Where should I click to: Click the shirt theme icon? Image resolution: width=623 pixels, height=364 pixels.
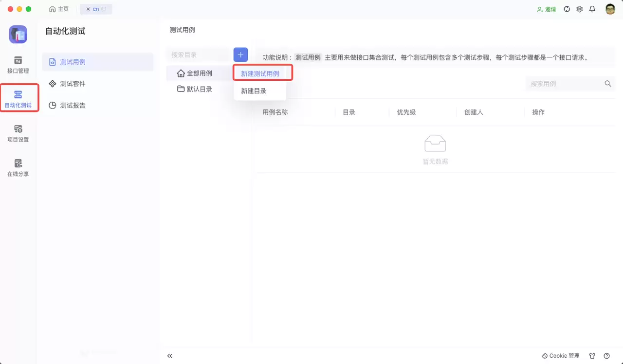(592, 356)
